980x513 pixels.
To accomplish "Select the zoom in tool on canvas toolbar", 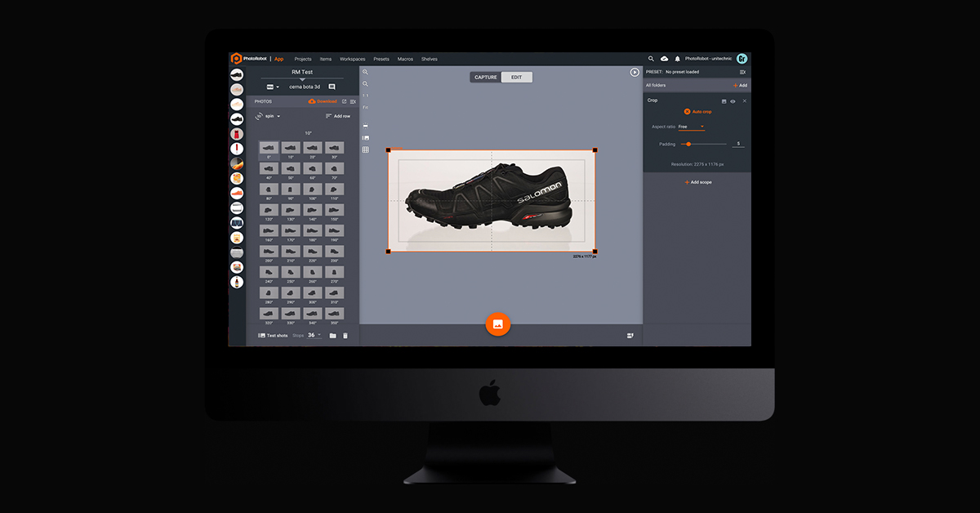I will pyautogui.click(x=365, y=72).
